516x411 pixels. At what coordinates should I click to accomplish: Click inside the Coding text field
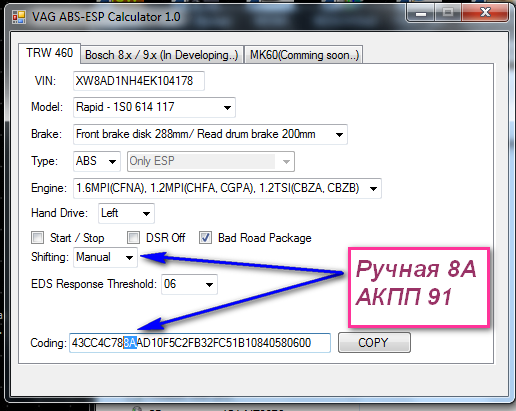[200, 343]
